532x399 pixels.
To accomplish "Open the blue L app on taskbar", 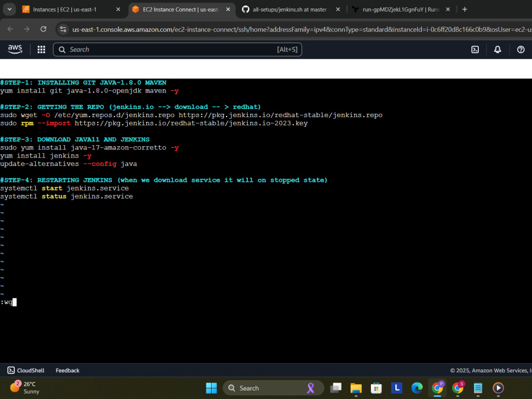I will click(x=397, y=388).
